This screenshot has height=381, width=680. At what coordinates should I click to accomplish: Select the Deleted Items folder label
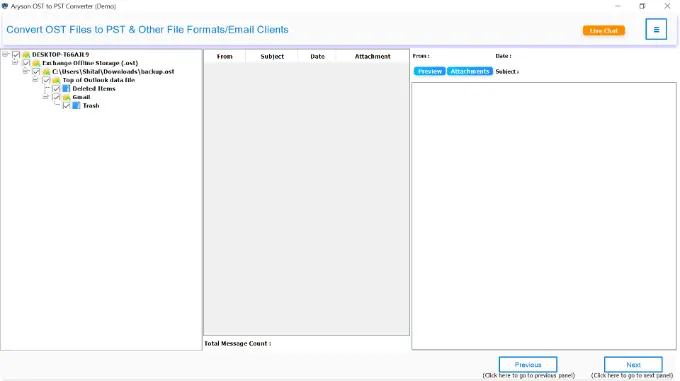coord(94,88)
